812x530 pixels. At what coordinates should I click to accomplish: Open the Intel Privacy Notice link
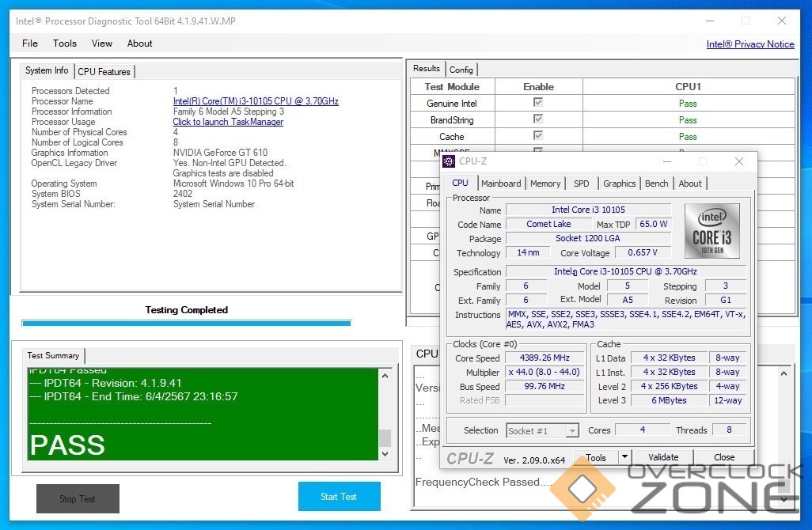(x=749, y=44)
